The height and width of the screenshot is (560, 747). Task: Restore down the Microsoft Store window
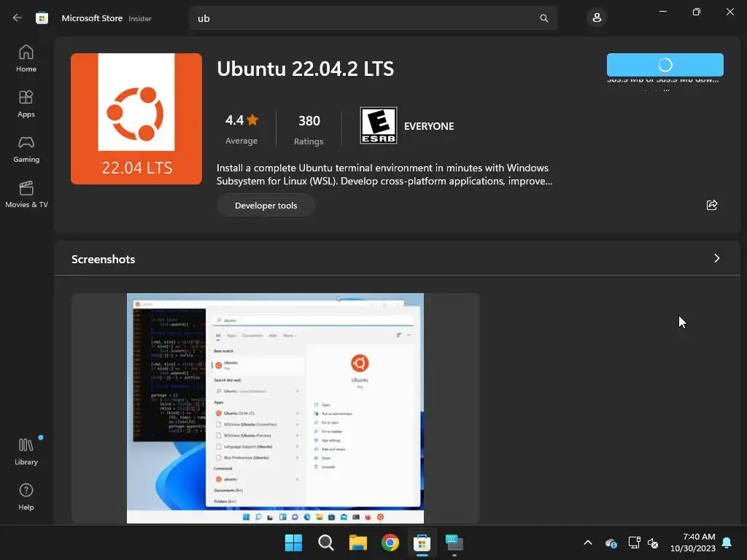697,12
